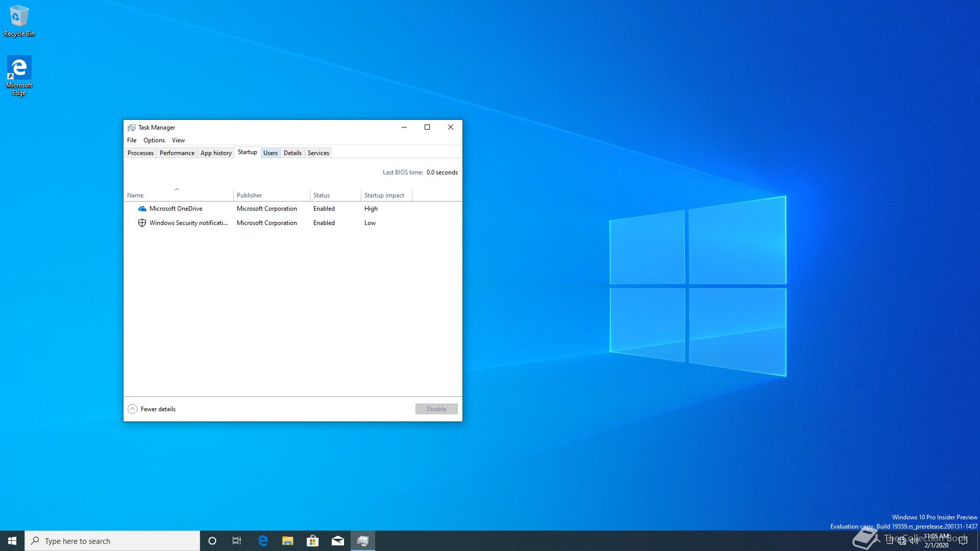Click the Windows Start button
The image size is (980, 551).
(x=12, y=541)
